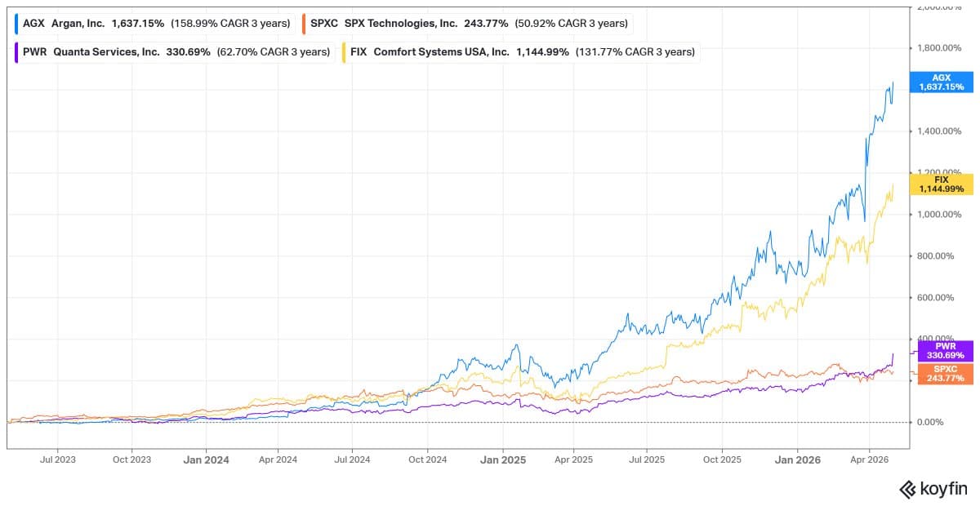Click the SPXC SPX Technologies legend entry
This screenshot has height=506, width=980.
pyautogui.click(x=466, y=24)
